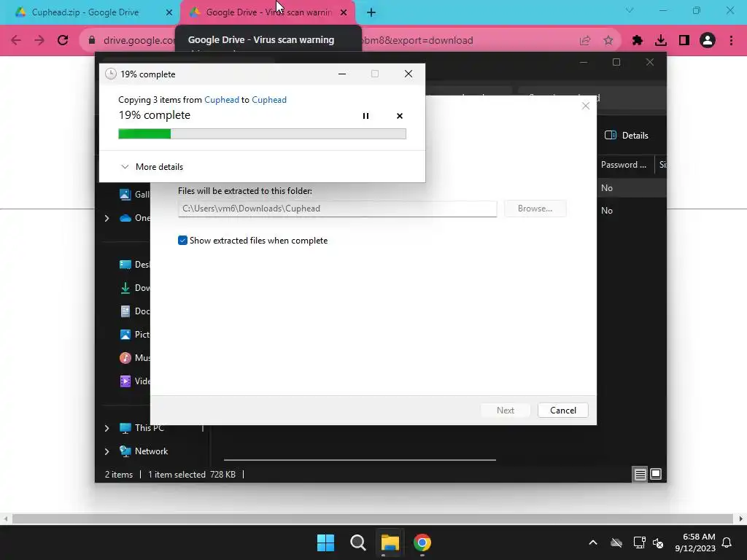Viewport: 747px width, 560px height.
Task: Expand More details in copy dialog
Action: point(152,167)
